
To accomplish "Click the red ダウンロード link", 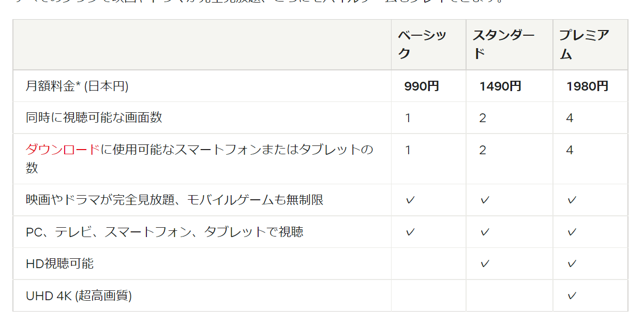I will [x=63, y=150].
